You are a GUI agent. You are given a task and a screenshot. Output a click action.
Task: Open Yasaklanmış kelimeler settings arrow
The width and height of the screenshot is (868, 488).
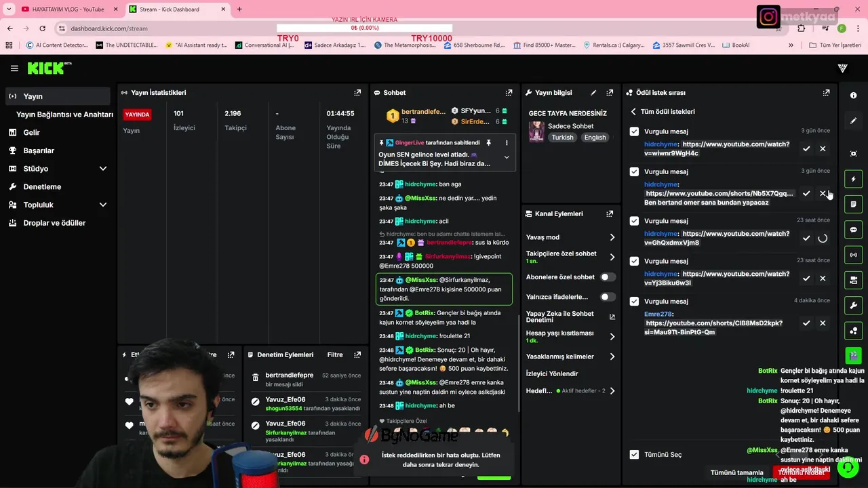pyautogui.click(x=612, y=357)
